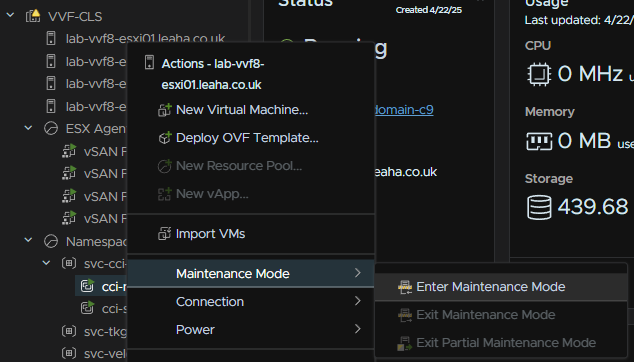Click the host icon in the Actions header

(149, 63)
